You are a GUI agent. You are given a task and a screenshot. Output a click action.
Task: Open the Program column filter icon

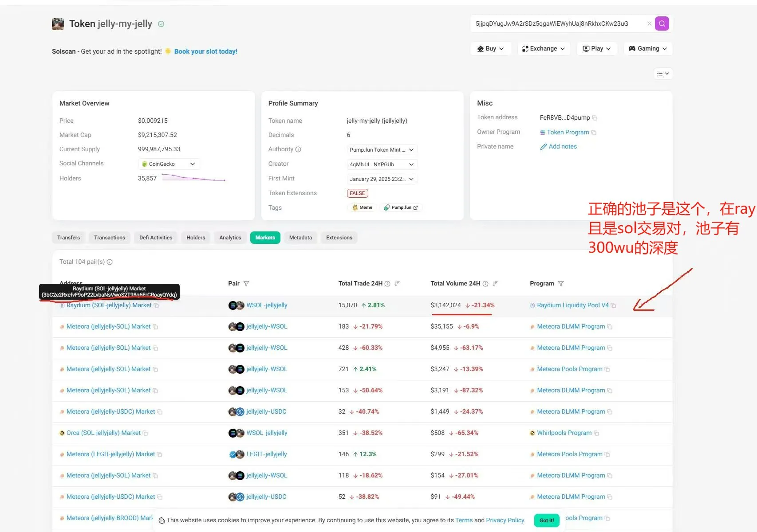(561, 284)
